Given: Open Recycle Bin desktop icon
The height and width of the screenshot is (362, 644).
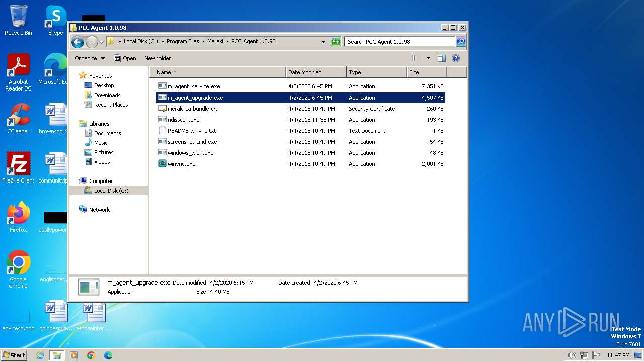Looking at the screenshot, I should tap(18, 20).
